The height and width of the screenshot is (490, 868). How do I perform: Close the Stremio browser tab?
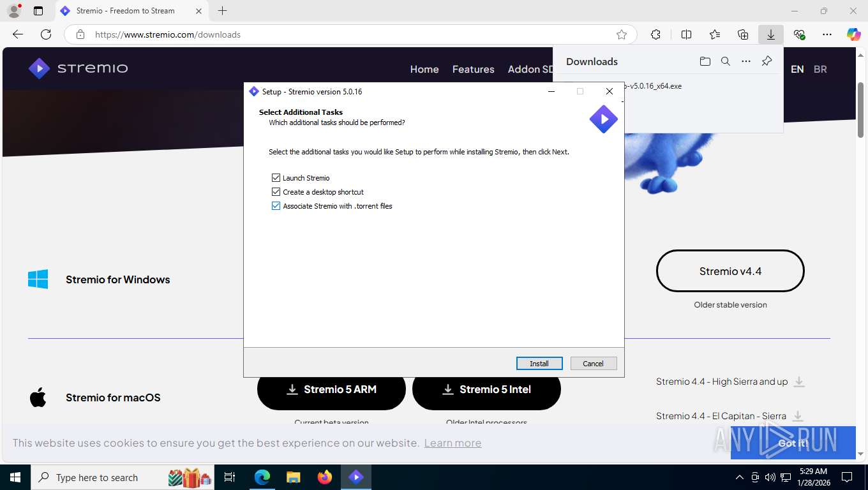(x=198, y=11)
